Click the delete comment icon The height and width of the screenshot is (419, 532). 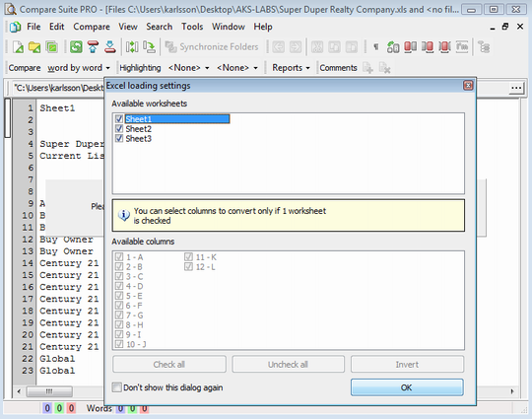384,68
